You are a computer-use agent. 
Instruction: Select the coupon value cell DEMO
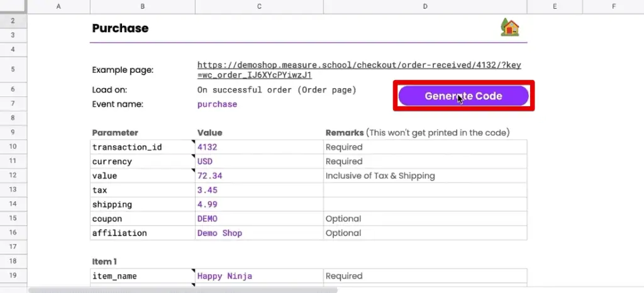click(x=259, y=219)
